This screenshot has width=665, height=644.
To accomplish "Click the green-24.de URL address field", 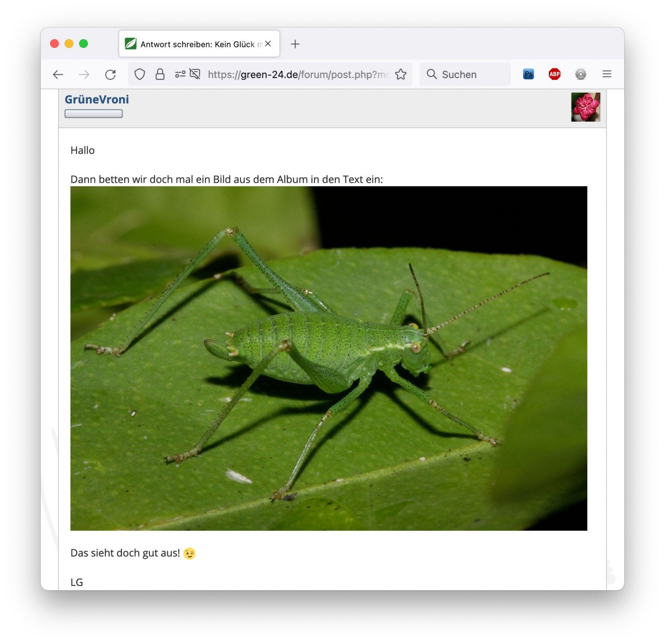I will [297, 75].
